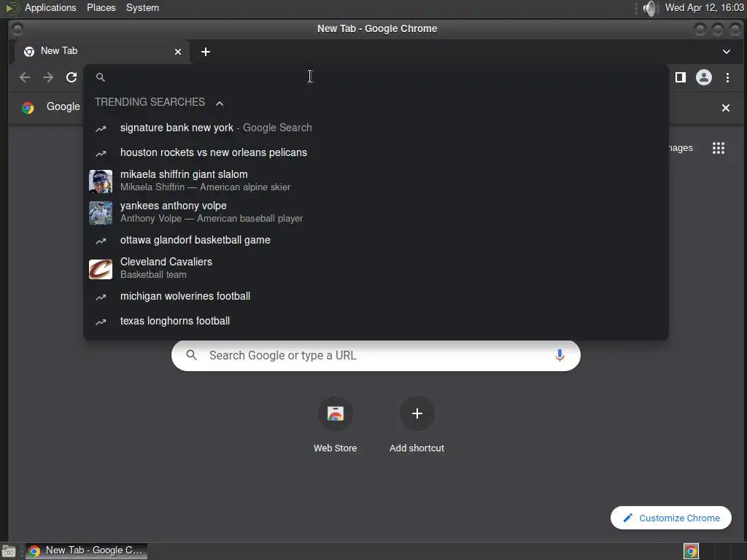747x560 pixels.
Task: Open Chrome's three-dot menu
Action: 727,77
